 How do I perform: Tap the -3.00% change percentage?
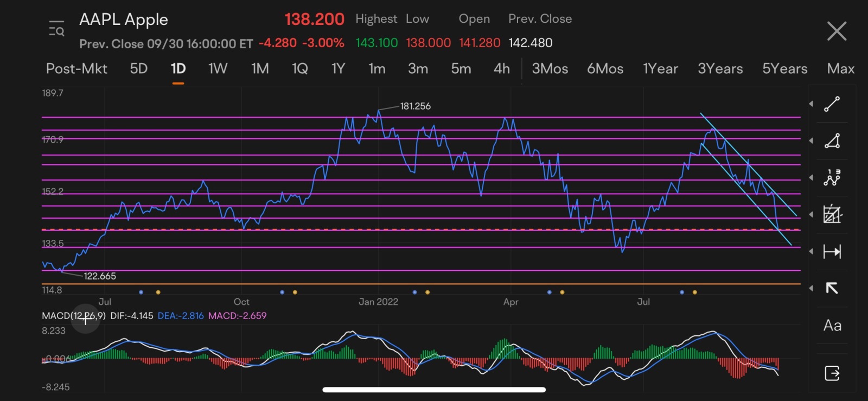(x=323, y=43)
